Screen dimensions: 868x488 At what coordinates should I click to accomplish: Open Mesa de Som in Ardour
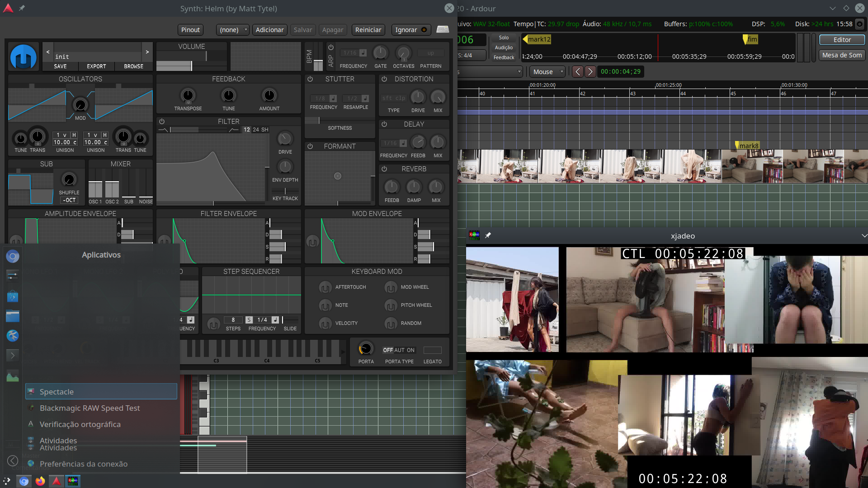tap(841, 55)
